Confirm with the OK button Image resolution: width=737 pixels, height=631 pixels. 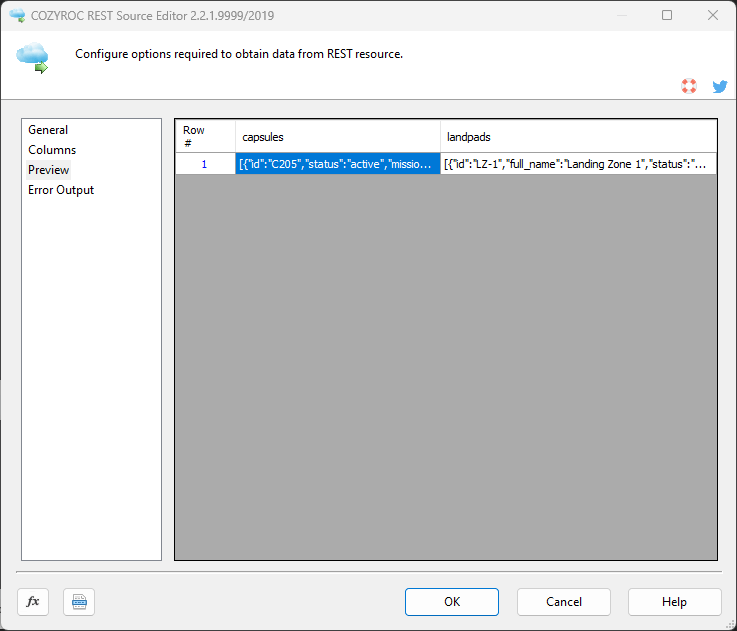pyautogui.click(x=452, y=601)
